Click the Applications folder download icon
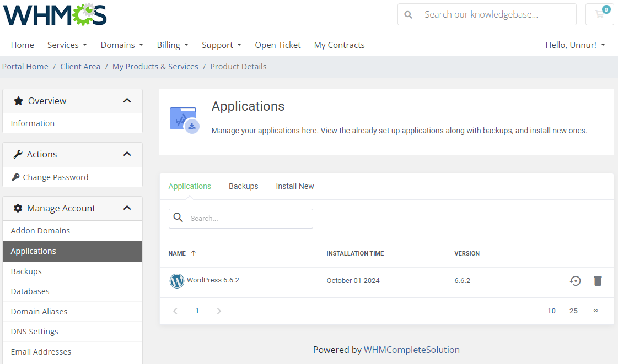 (185, 120)
